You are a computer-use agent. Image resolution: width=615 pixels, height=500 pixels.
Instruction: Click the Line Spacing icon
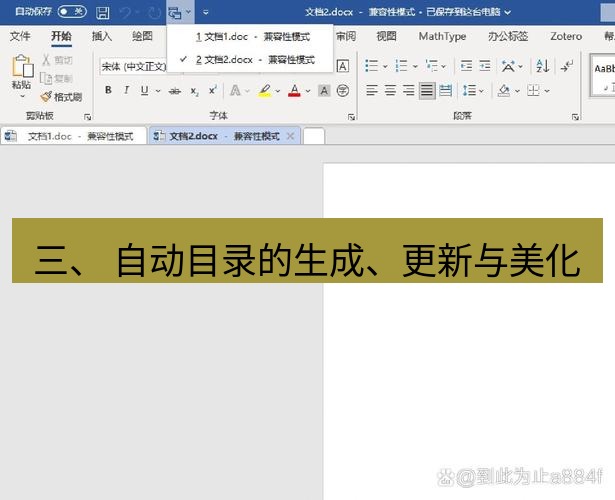(x=469, y=91)
